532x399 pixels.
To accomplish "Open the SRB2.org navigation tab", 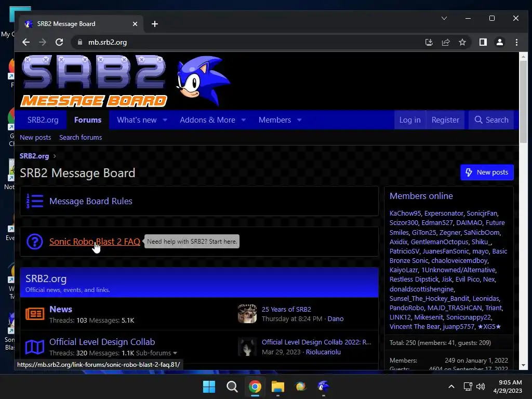I will (43, 120).
